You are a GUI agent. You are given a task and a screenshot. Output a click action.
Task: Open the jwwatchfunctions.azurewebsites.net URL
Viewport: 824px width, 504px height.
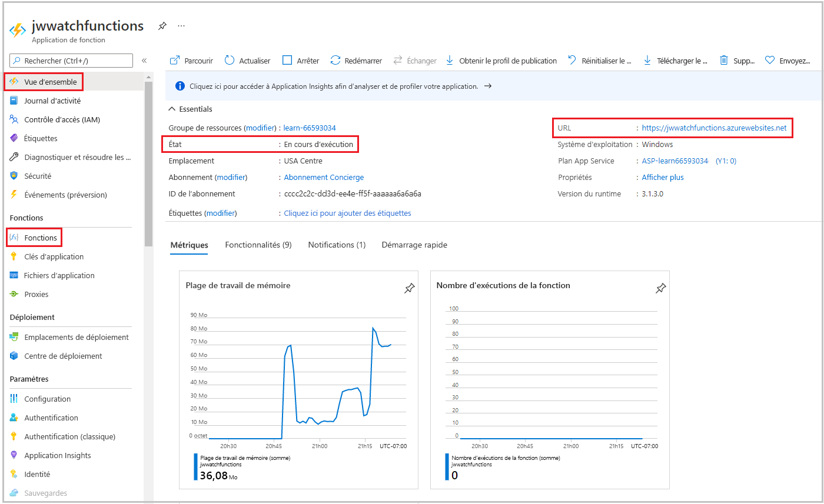pos(714,128)
